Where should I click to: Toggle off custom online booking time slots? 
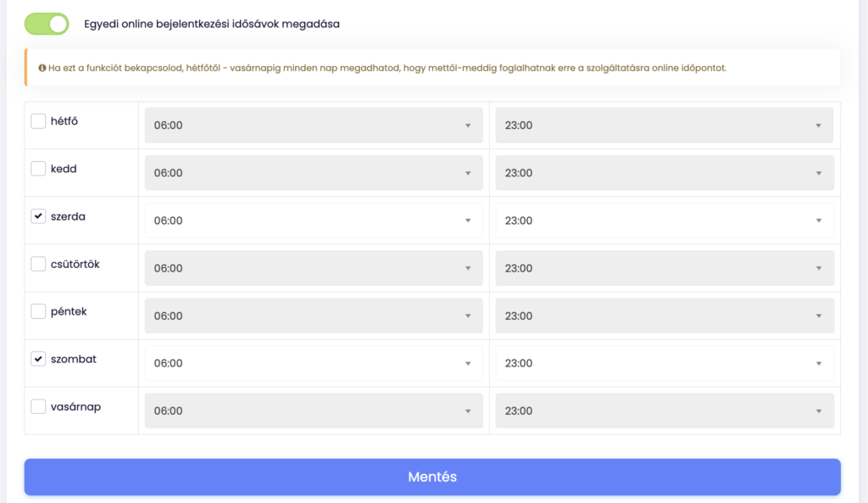click(47, 24)
